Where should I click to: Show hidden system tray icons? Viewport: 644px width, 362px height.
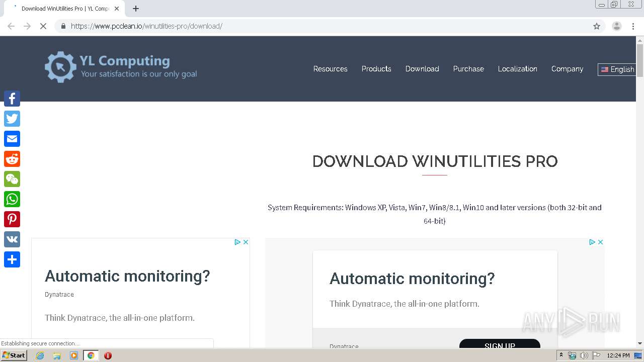561,355
